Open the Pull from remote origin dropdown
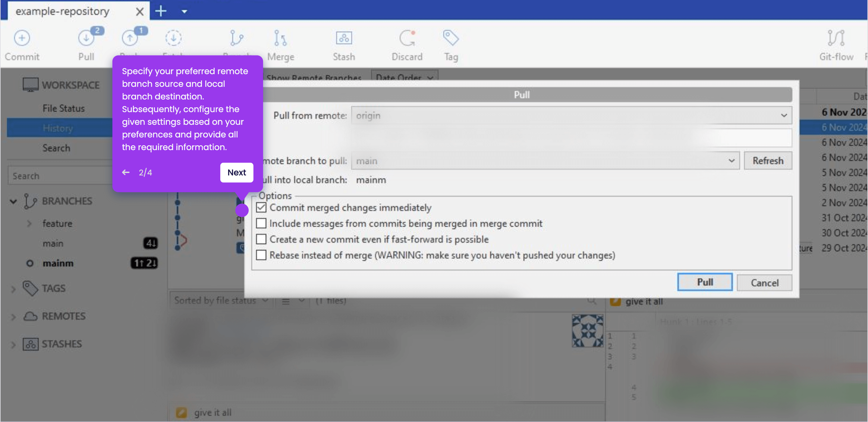868x422 pixels. click(571, 115)
